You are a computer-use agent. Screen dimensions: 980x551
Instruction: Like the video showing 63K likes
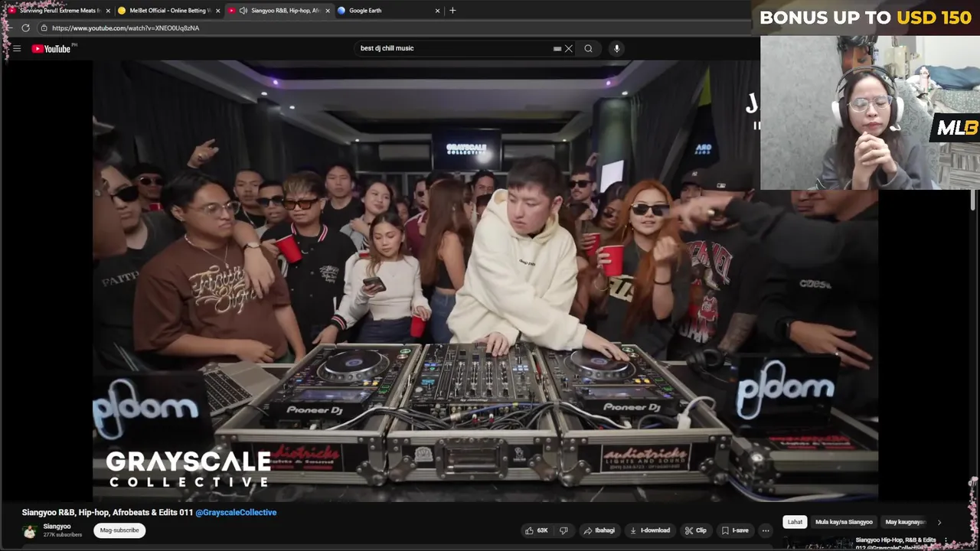tap(536, 530)
